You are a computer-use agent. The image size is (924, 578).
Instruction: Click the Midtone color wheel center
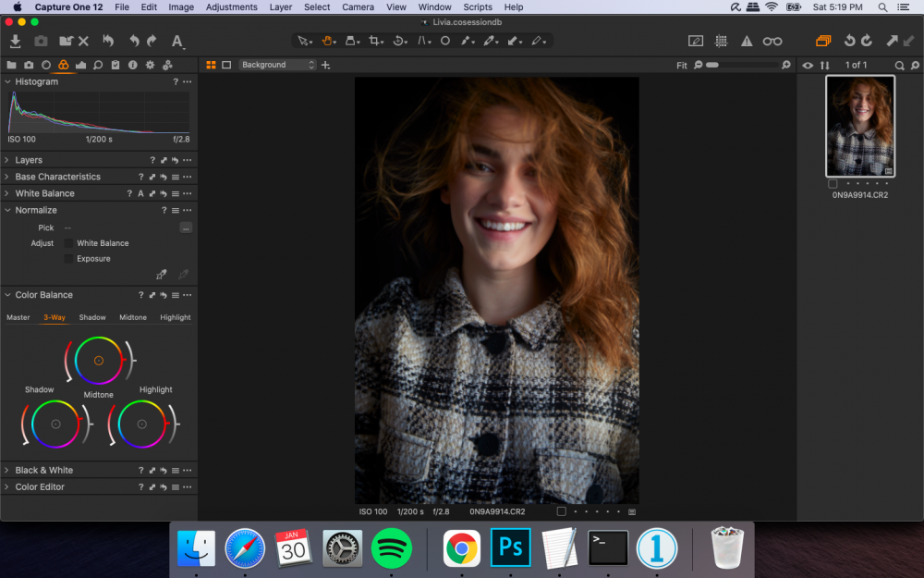99,361
